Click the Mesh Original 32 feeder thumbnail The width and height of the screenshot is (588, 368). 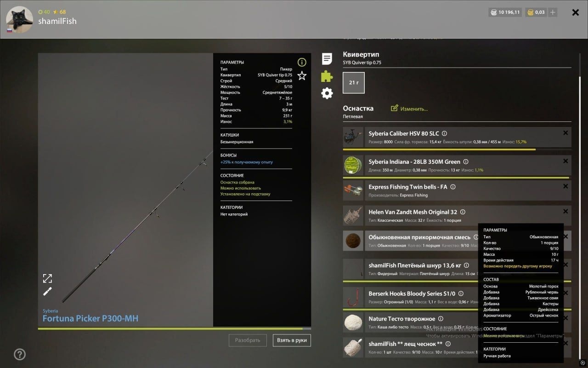pos(353,216)
